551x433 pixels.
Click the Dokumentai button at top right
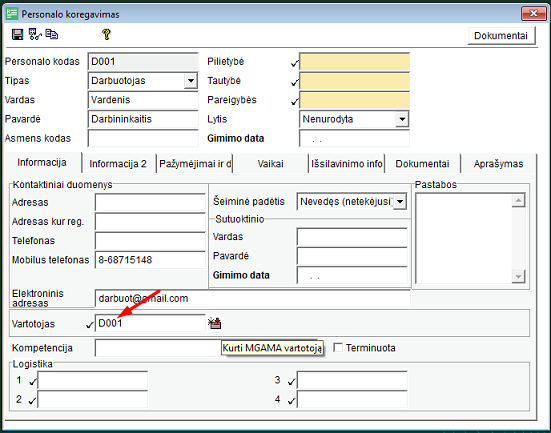(501, 36)
